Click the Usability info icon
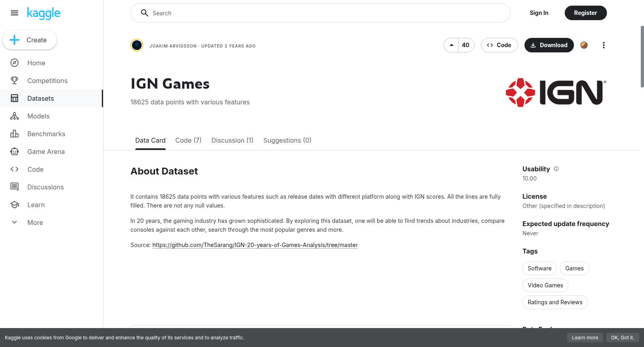This screenshot has width=644, height=347. click(x=556, y=169)
